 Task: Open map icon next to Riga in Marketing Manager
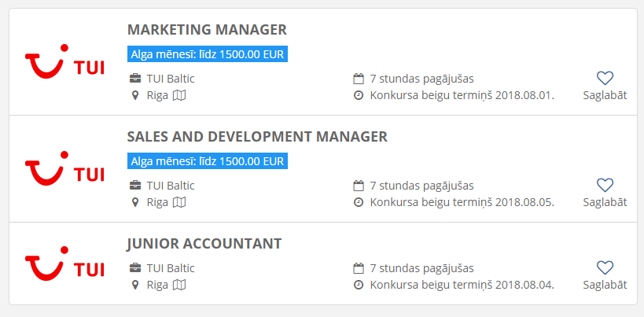(x=180, y=95)
